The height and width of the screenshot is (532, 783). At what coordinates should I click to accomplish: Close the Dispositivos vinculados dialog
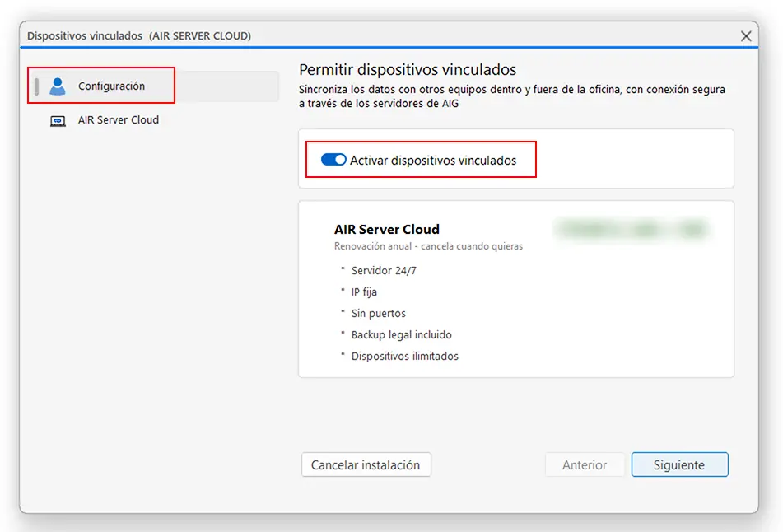(x=746, y=36)
